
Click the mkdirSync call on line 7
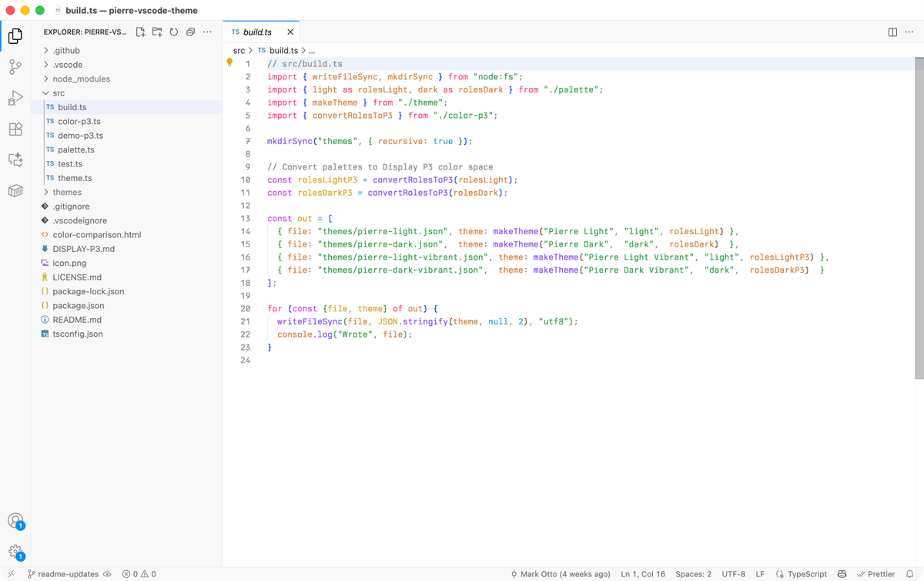point(288,141)
